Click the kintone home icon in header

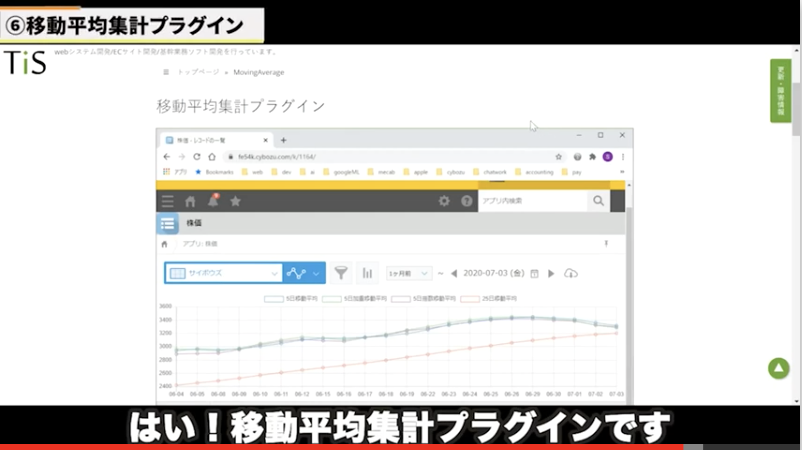(x=190, y=201)
